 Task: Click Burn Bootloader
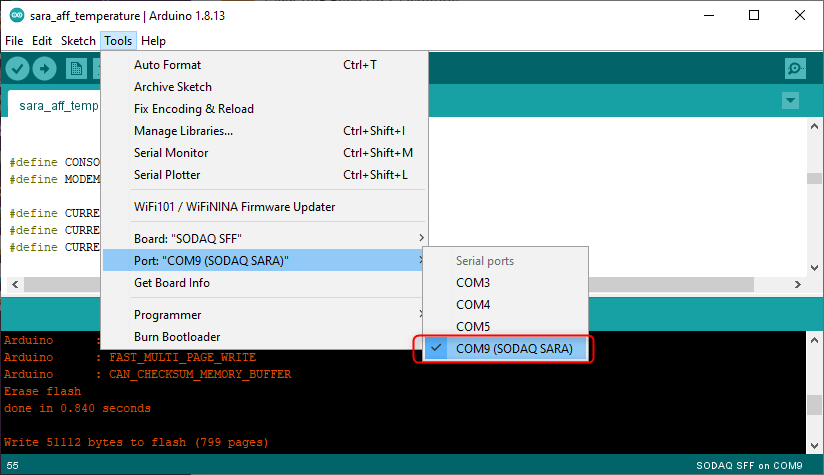point(264,336)
